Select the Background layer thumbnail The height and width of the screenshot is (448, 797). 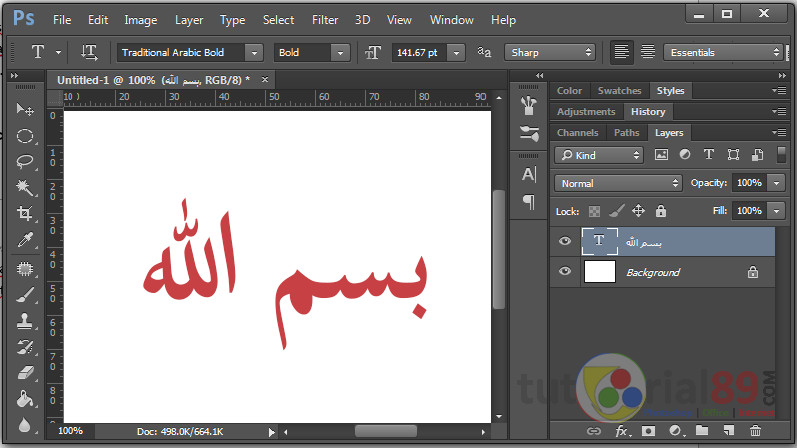click(600, 272)
